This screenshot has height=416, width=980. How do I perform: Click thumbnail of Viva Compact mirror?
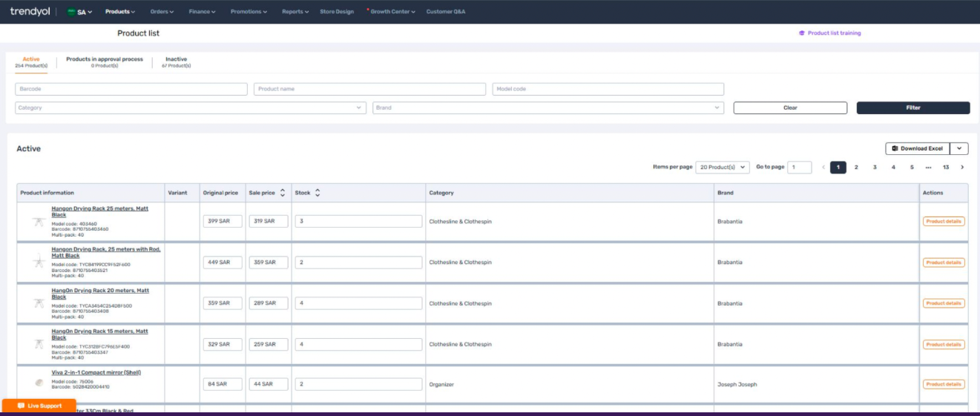[39, 383]
